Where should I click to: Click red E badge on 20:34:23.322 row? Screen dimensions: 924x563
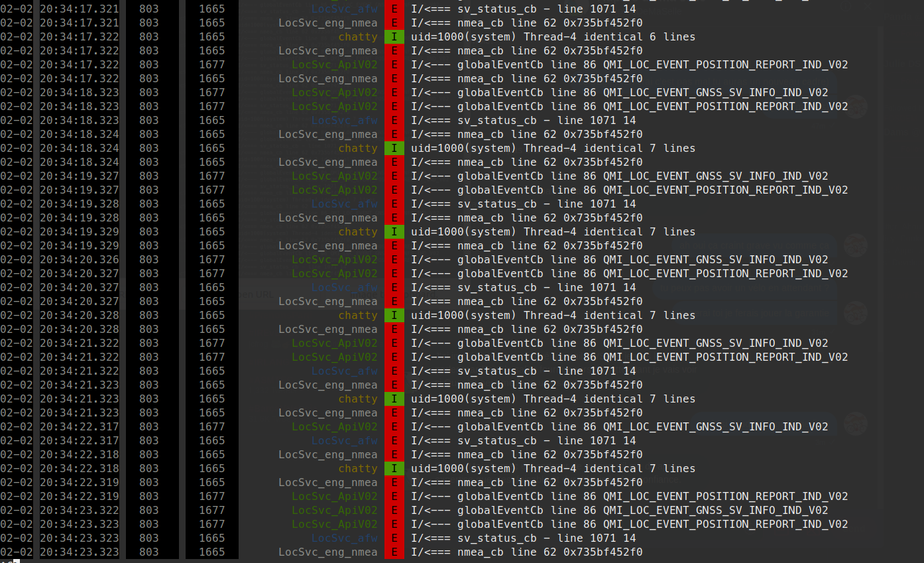pyautogui.click(x=394, y=511)
